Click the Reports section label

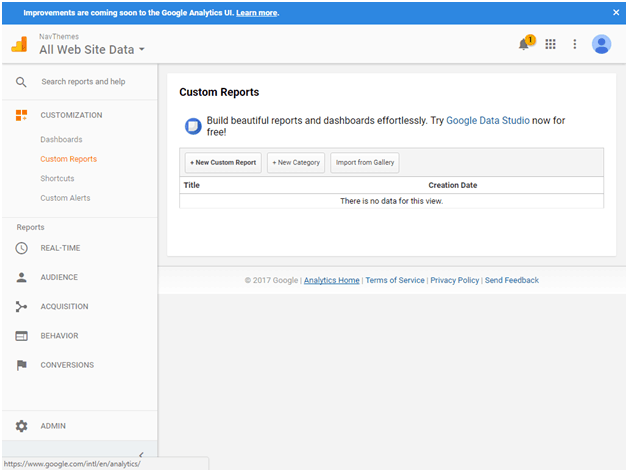tap(30, 227)
